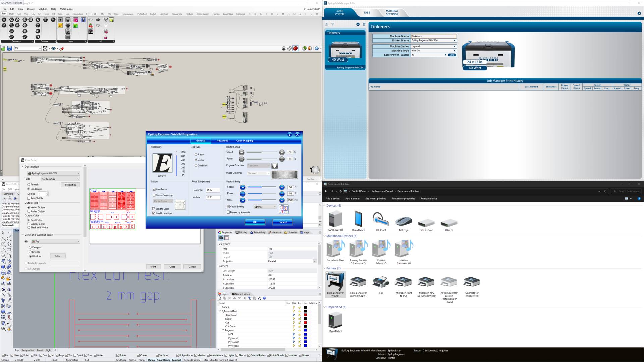Collapse the Engrave layer group
644x362 pixels.
click(x=223, y=330)
